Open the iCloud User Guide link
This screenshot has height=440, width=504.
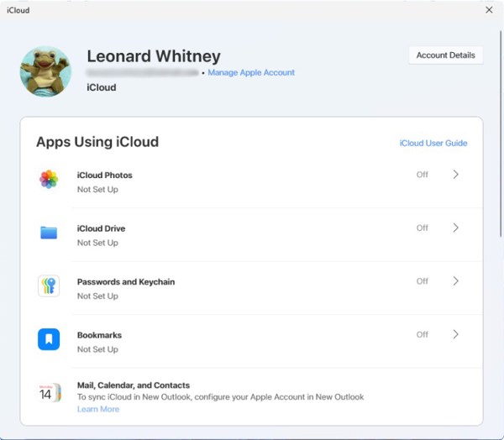pos(433,143)
